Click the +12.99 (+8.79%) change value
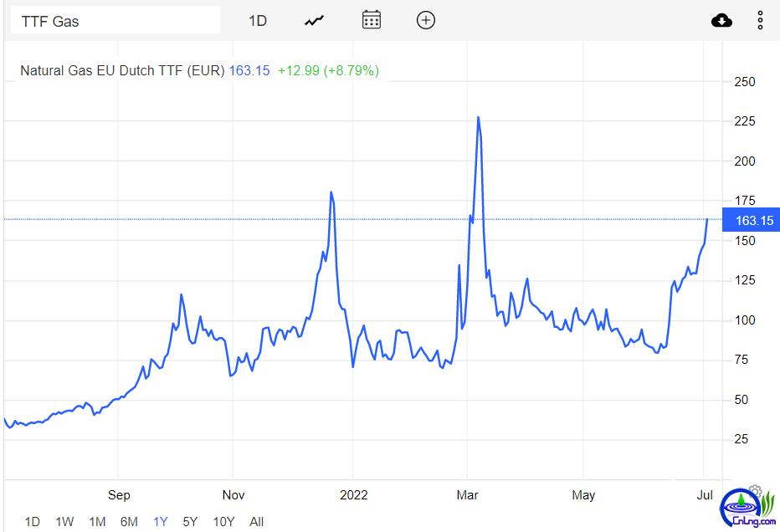Screen dimensions: 780x532 328,70
